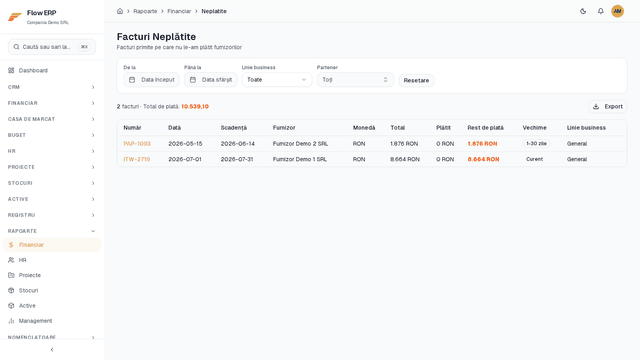Click the cube icon next to Active report
This screenshot has width=640, height=360.
pyautogui.click(x=11, y=306)
